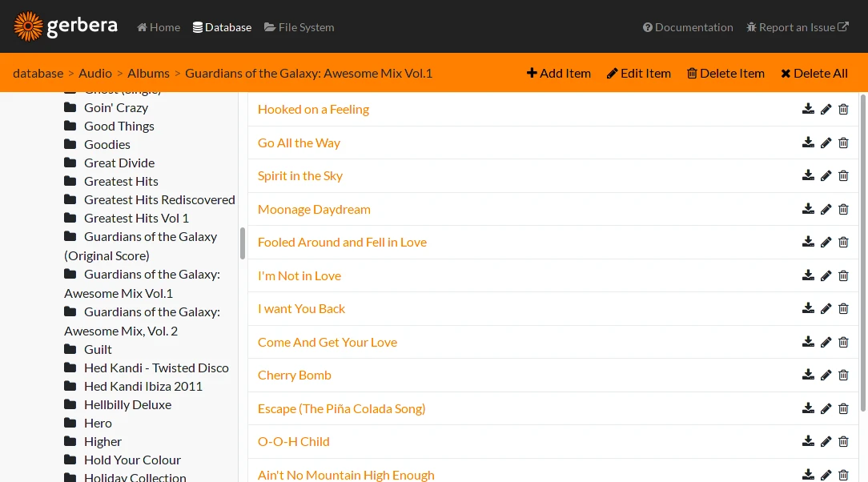Download the Hooked on a Feeling track

coord(808,109)
